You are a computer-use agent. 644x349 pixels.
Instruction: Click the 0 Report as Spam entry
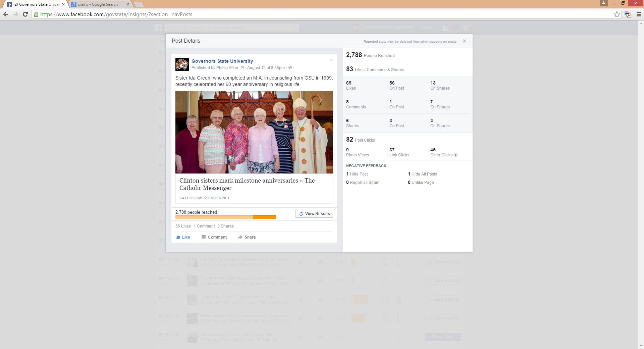click(363, 183)
